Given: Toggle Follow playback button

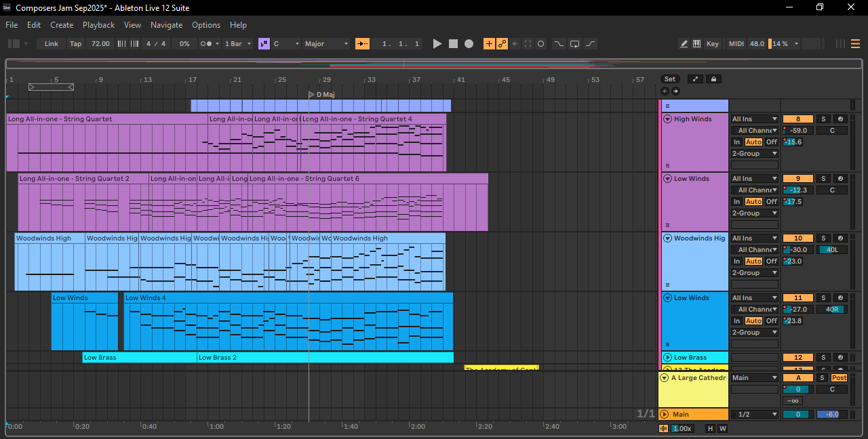Looking at the screenshot, I should 363,43.
